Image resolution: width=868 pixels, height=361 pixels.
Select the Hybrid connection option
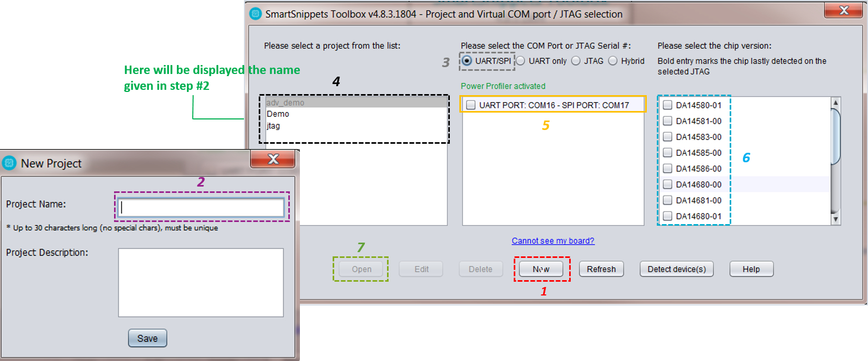coord(613,61)
